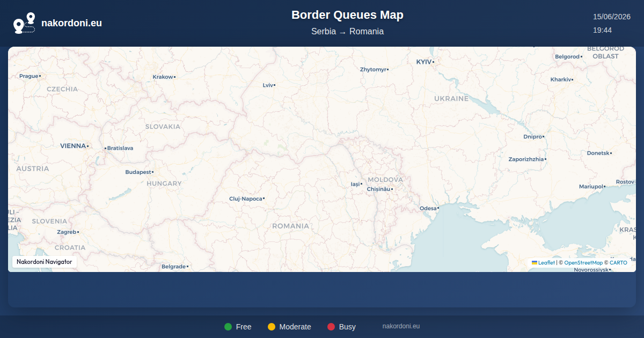Click the nakordoni.eu footer text
The height and width of the screenshot is (338, 644).
[401, 326]
